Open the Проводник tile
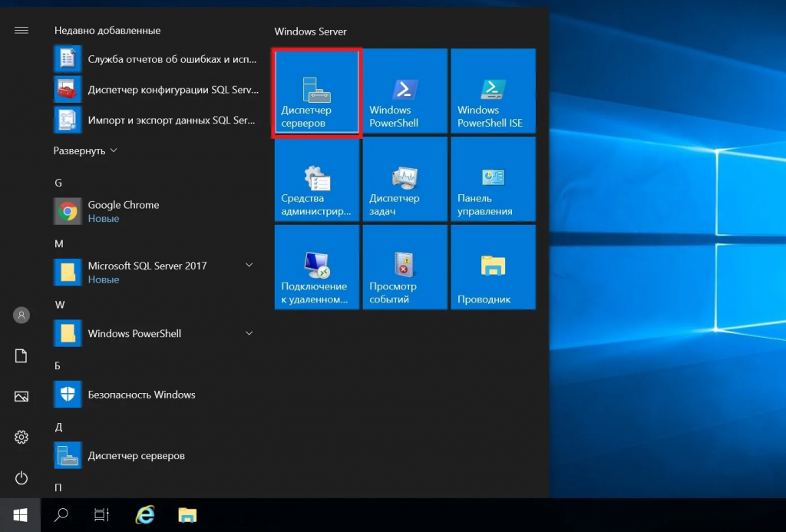The height and width of the screenshot is (532, 786). coord(494,267)
